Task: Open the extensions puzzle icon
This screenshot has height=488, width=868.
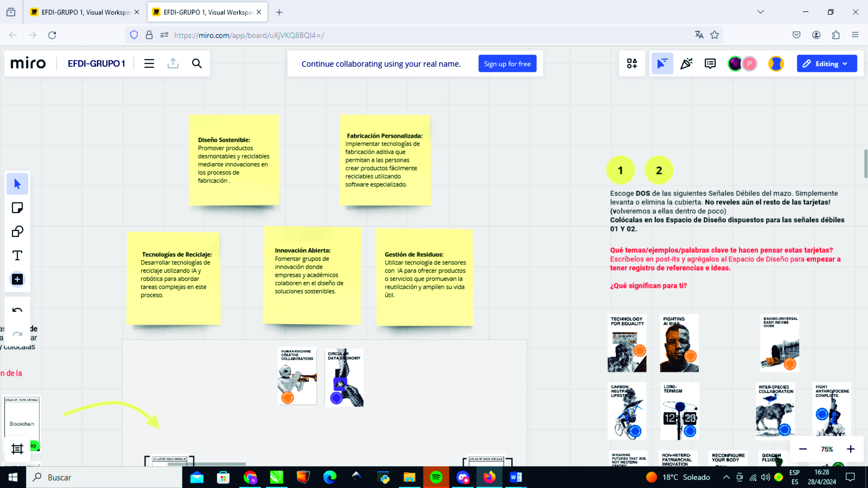Action: pos(836,35)
